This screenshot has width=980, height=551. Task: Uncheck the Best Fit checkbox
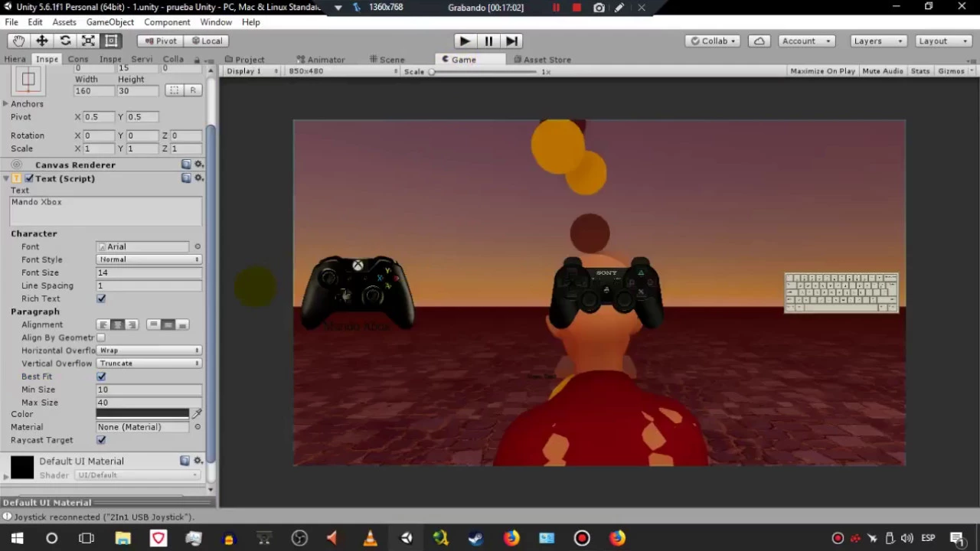(101, 377)
